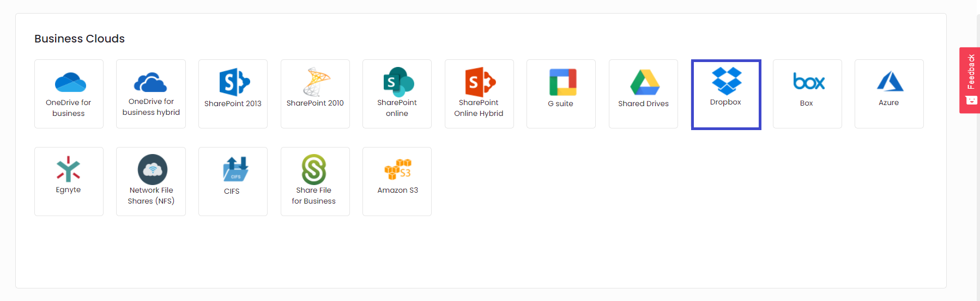Click the "Egnyte" text label

pyautogui.click(x=68, y=190)
